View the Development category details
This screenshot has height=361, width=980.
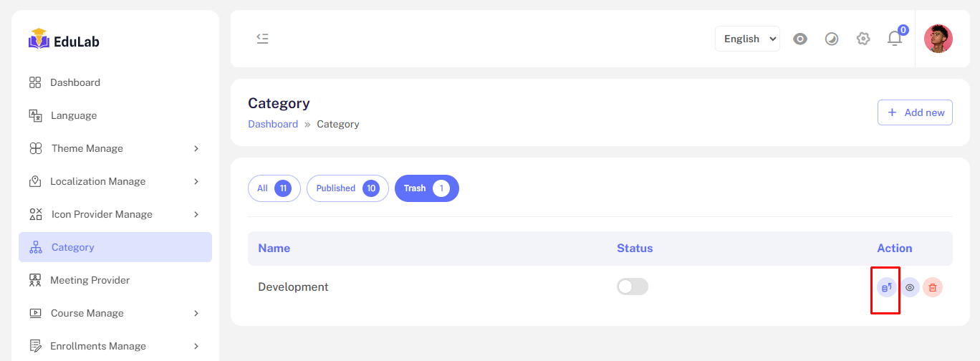pyautogui.click(x=910, y=287)
